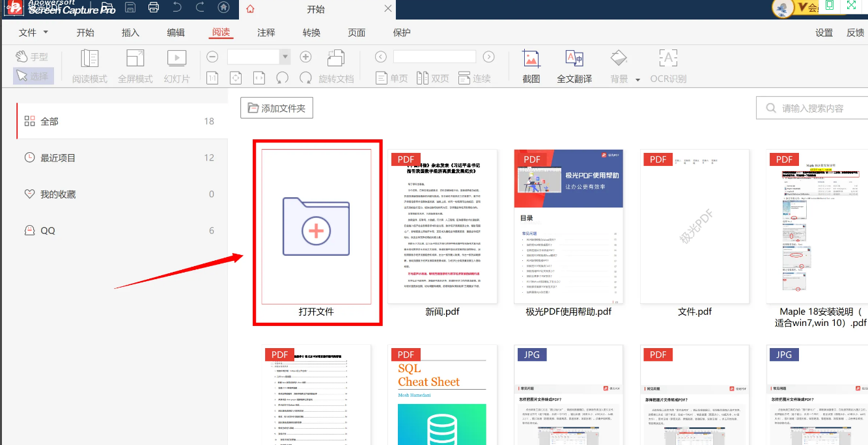Screen dimensions: 868x445
Task: Open the 转换 ribbon tab
Action: coord(311,33)
